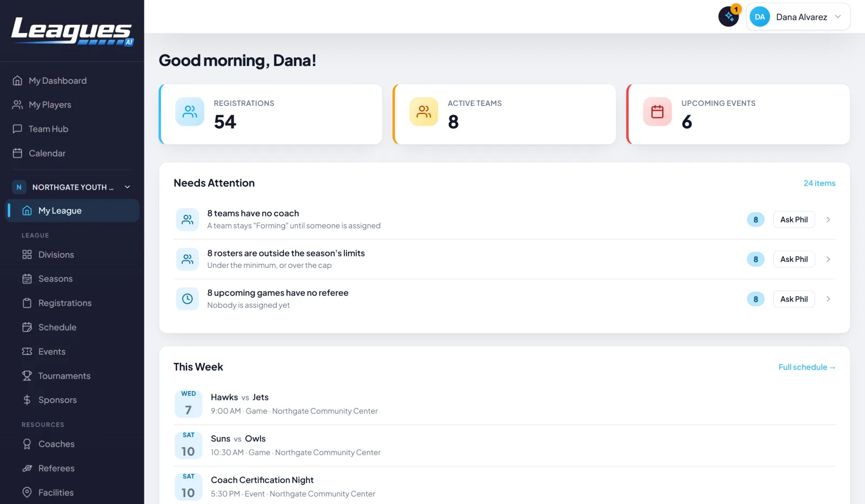Click the rosters outside limits row icon
The height and width of the screenshot is (504, 865).
point(188,259)
